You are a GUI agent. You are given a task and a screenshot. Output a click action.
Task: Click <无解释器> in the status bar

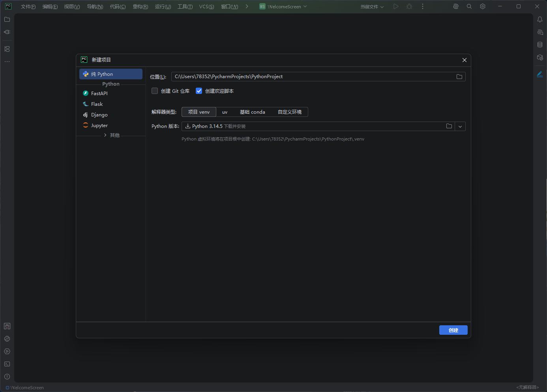click(x=528, y=387)
